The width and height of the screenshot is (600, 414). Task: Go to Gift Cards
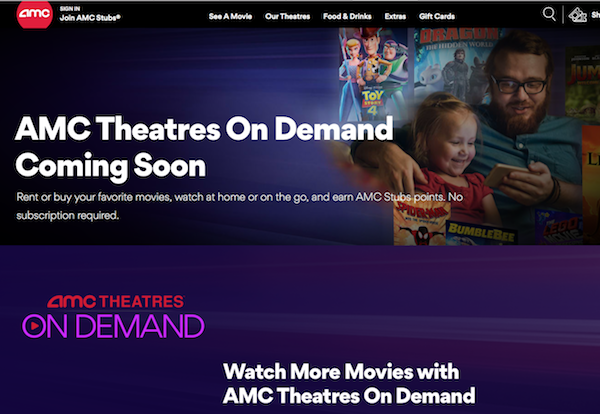pyautogui.click(x=437, y=16)
